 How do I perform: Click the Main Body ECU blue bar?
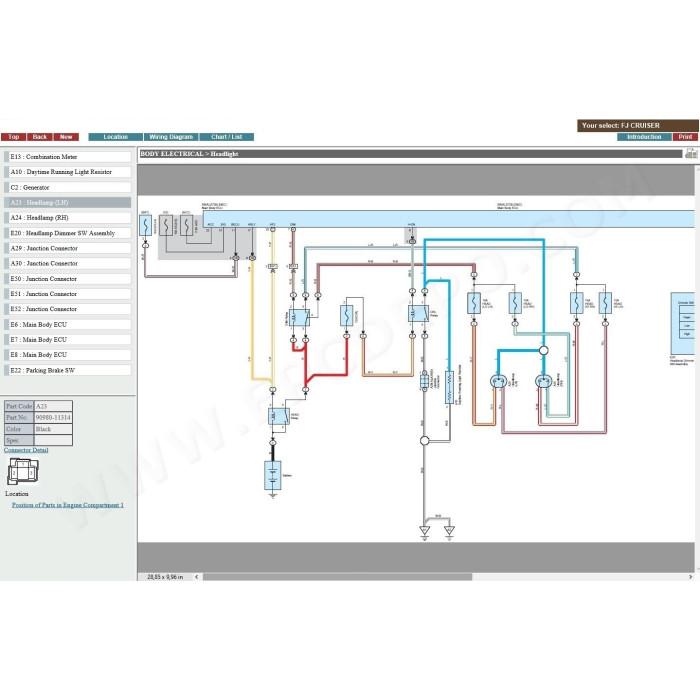click(449, 219)
